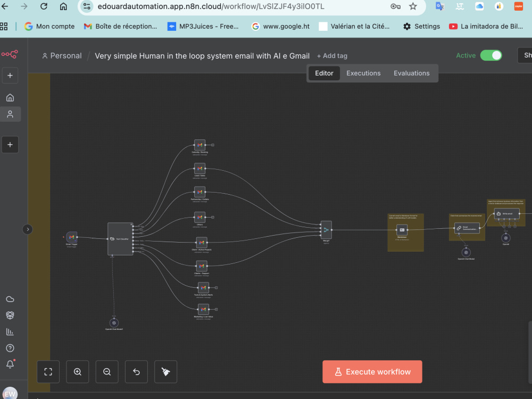
Task: Click the plus connector after Marketing / Low Value
Action: click(x=216, y=310)
